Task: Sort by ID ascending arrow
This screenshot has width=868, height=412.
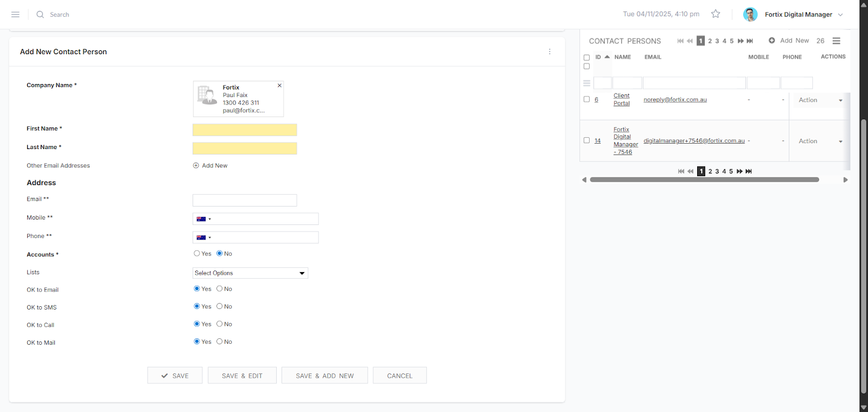Action: tap(607, 57)
